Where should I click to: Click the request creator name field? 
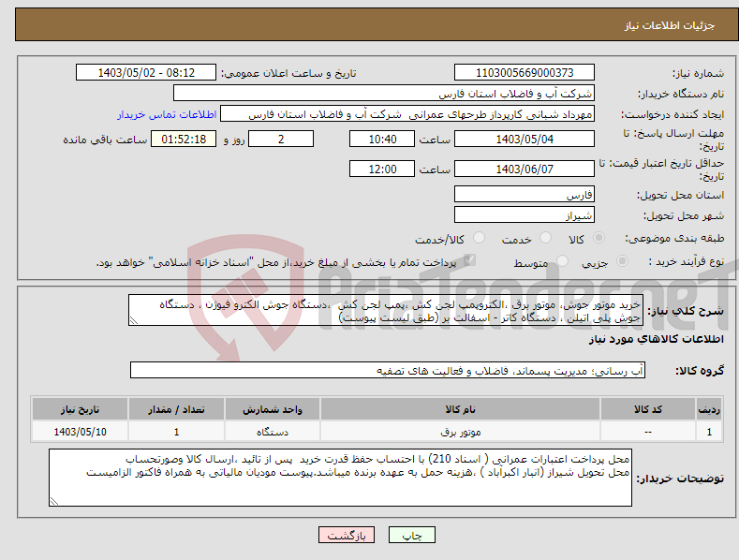407,114
